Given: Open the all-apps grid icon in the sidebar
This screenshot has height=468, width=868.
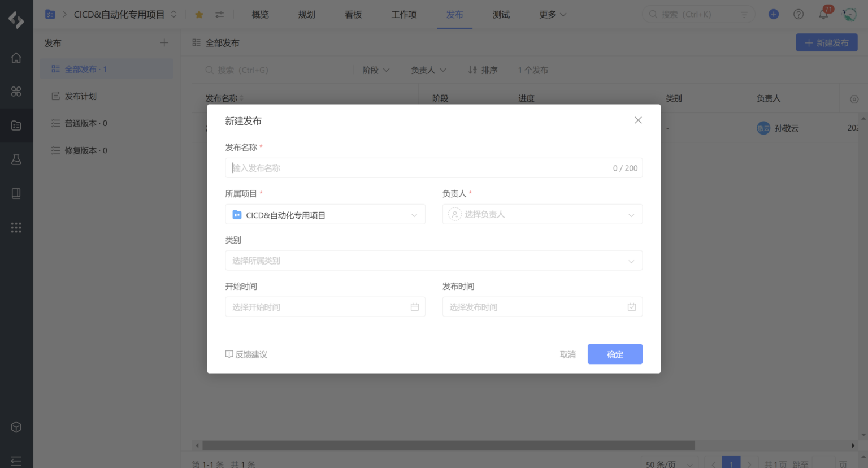Looking at the screenshot, I should (x=16, y=227).
